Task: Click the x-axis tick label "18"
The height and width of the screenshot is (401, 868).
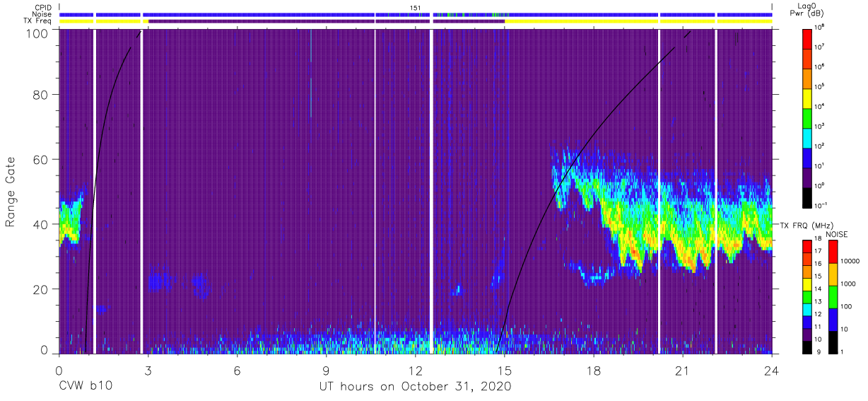Action: (x=594, y=371)
